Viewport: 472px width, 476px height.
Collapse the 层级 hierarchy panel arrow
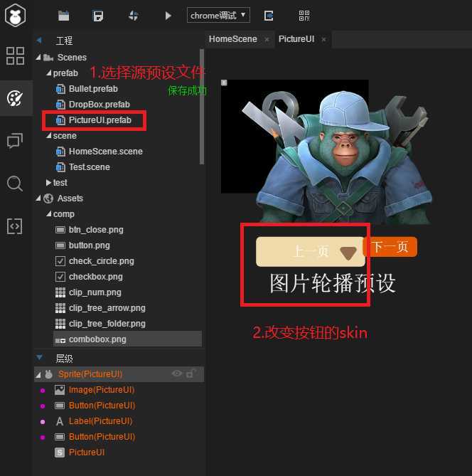(39, 358)
